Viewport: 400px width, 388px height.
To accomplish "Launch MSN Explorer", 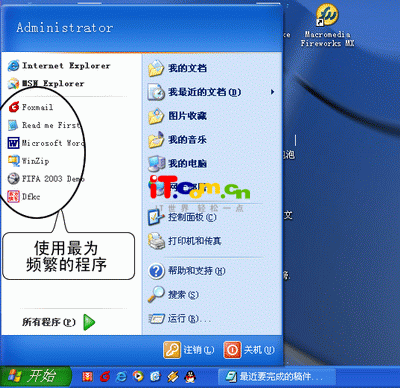I will coord(46,83).
